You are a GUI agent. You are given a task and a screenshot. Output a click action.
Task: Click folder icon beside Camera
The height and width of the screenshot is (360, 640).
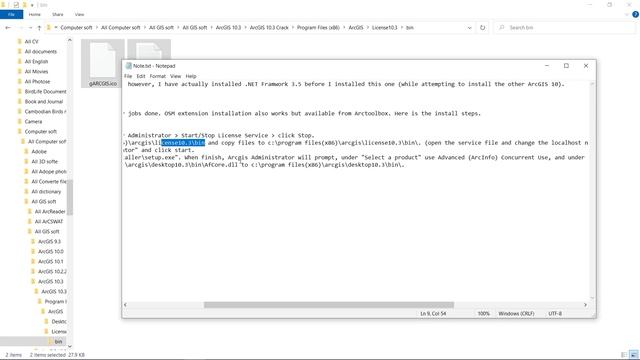[20, 122]
